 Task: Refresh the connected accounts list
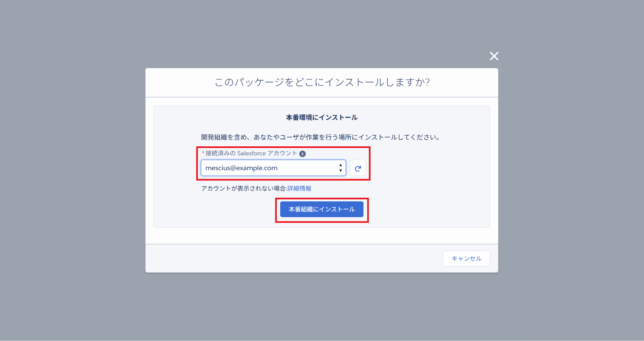point(358,168)
